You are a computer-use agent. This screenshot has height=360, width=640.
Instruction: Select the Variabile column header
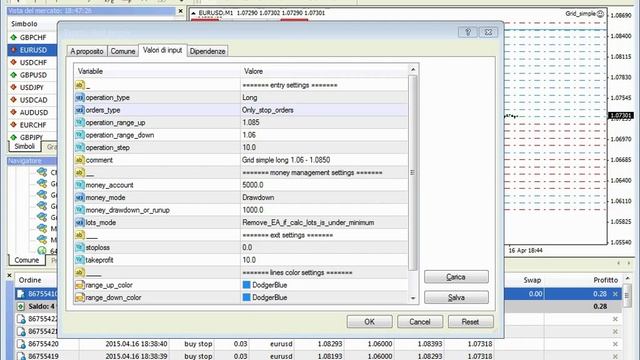[157, 71]
